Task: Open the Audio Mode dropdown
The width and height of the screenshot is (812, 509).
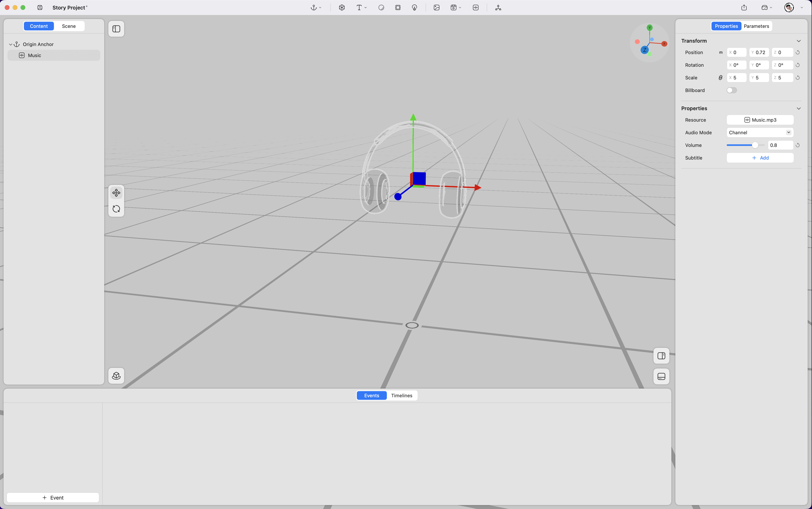Action: 760,133
